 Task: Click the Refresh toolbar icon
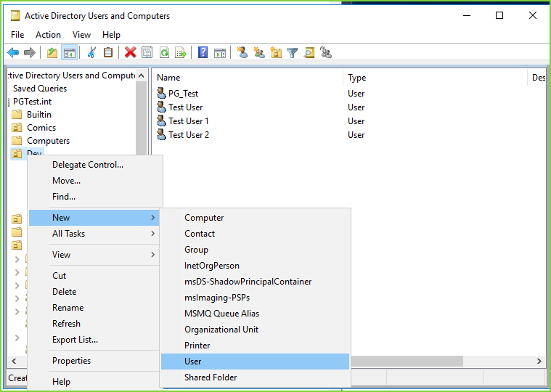point(164,52)
